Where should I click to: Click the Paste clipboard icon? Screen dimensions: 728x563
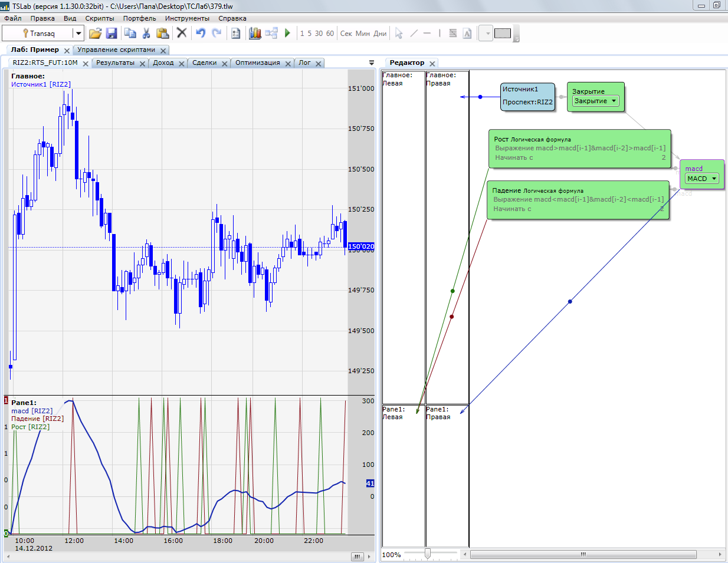pos(162,33)
